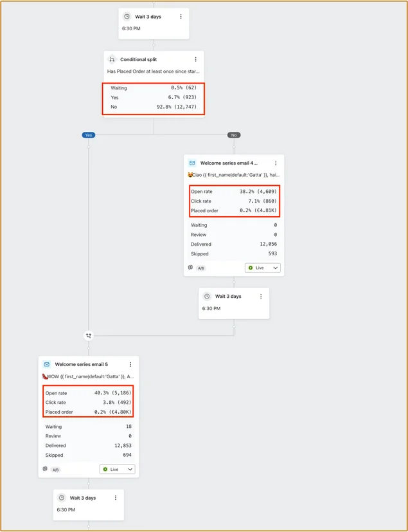Open the three-dot menu on the Wait card below email 5
This screenshot has height=532, width=408.
click(116, 498)
